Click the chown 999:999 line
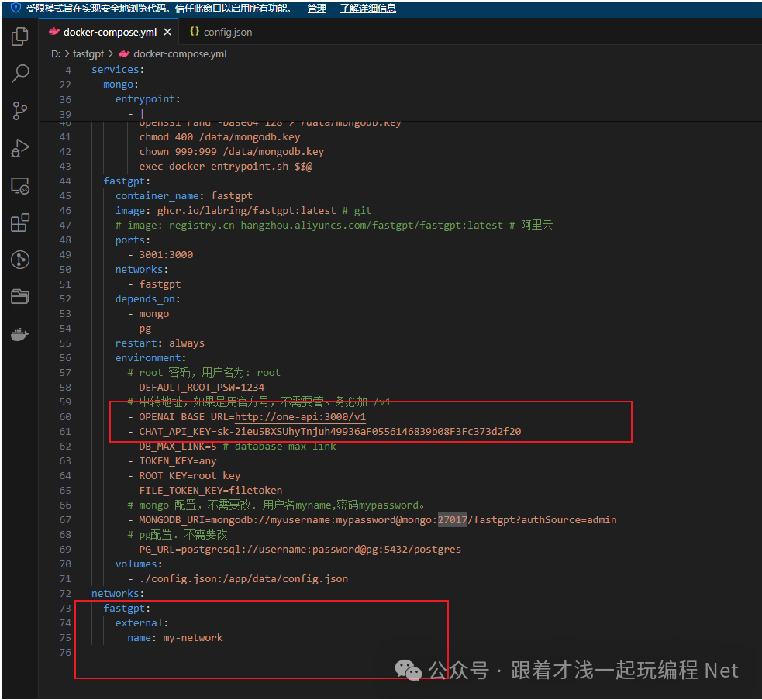The width and height of the screenshot is (762, 700). (x=232, y=152)
